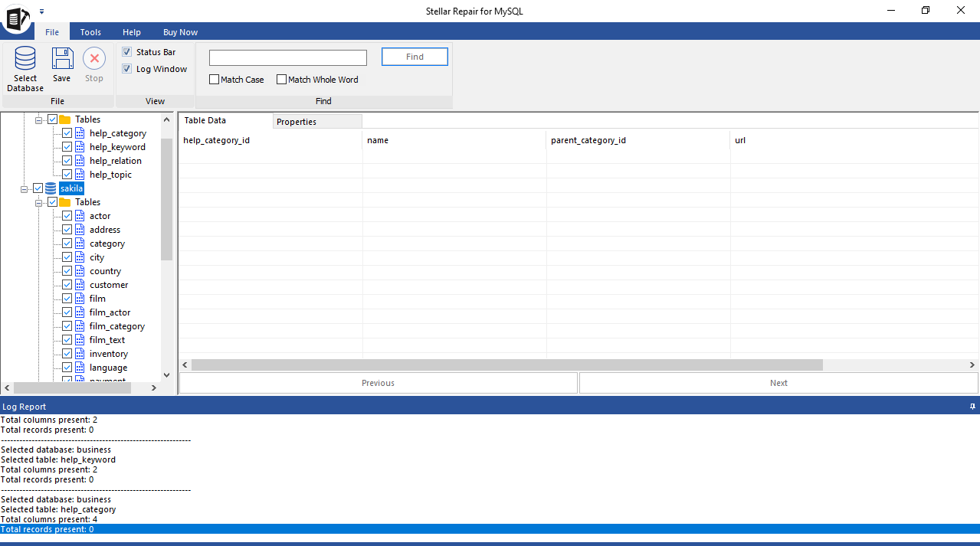Click the Find button

(415, 57)
